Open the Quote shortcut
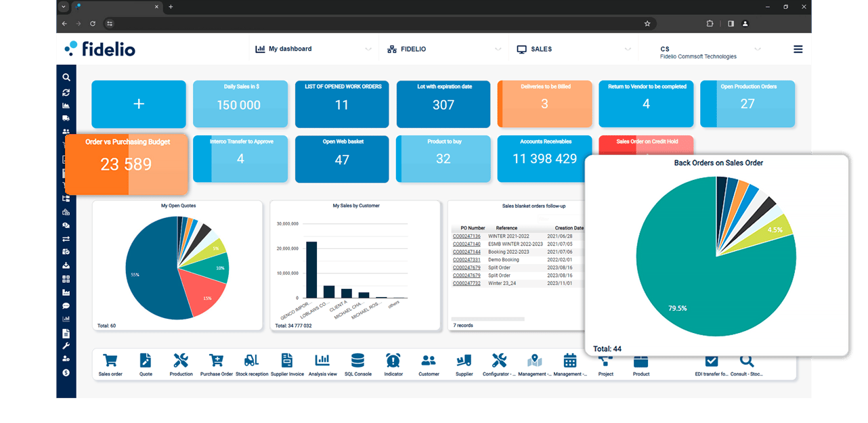 146,365
